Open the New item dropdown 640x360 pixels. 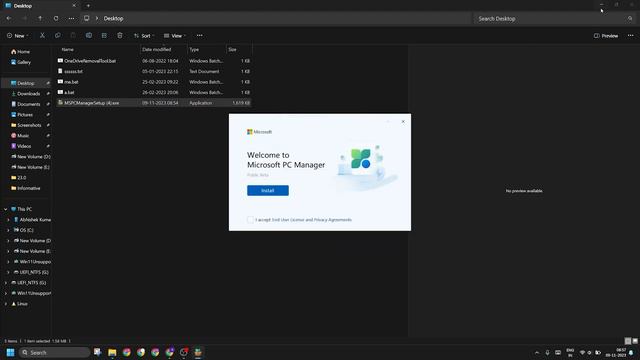(x=18, y=36)
